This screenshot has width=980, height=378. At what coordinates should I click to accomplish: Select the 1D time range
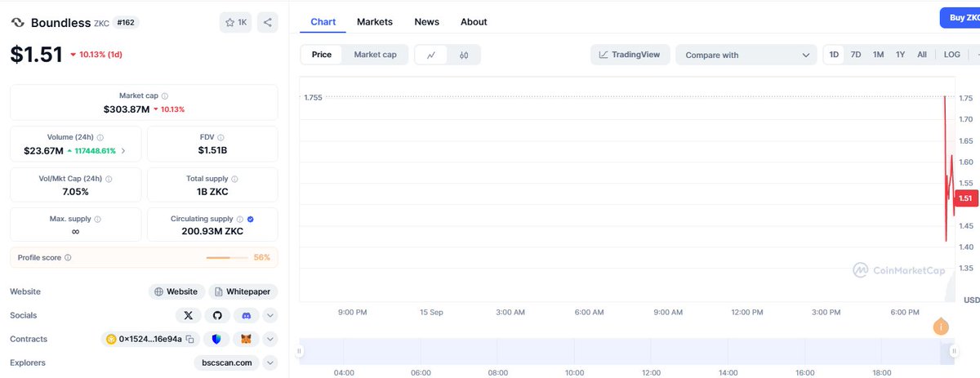click(835, 55)
